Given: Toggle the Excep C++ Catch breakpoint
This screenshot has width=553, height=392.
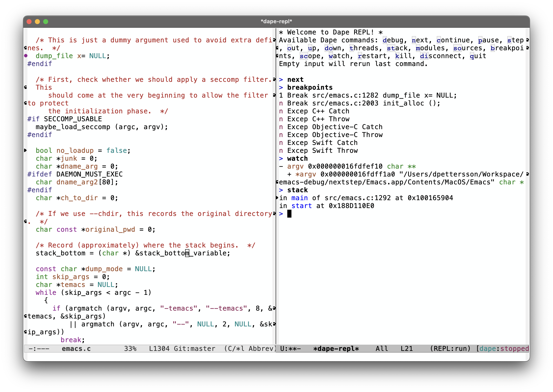Looking at the screenshot, I should (x=281, y=111).
